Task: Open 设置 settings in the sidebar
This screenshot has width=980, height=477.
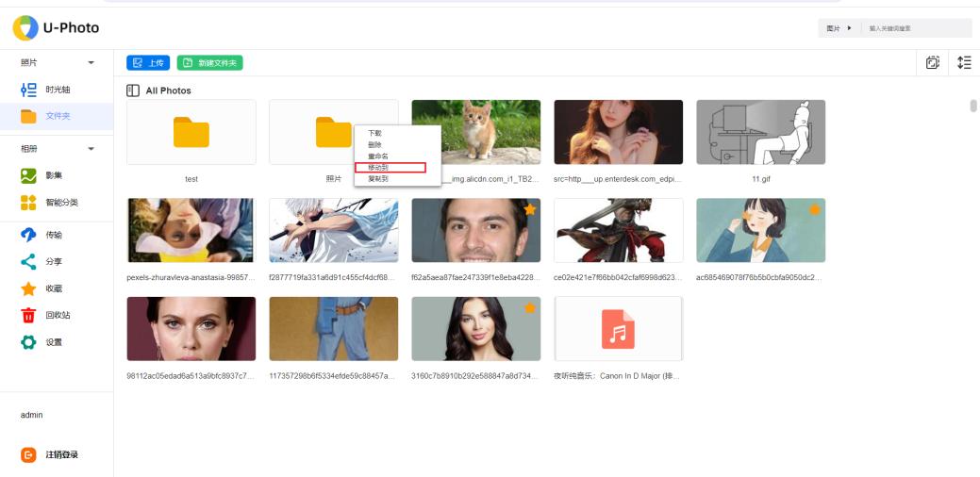Action: (54, 342)
